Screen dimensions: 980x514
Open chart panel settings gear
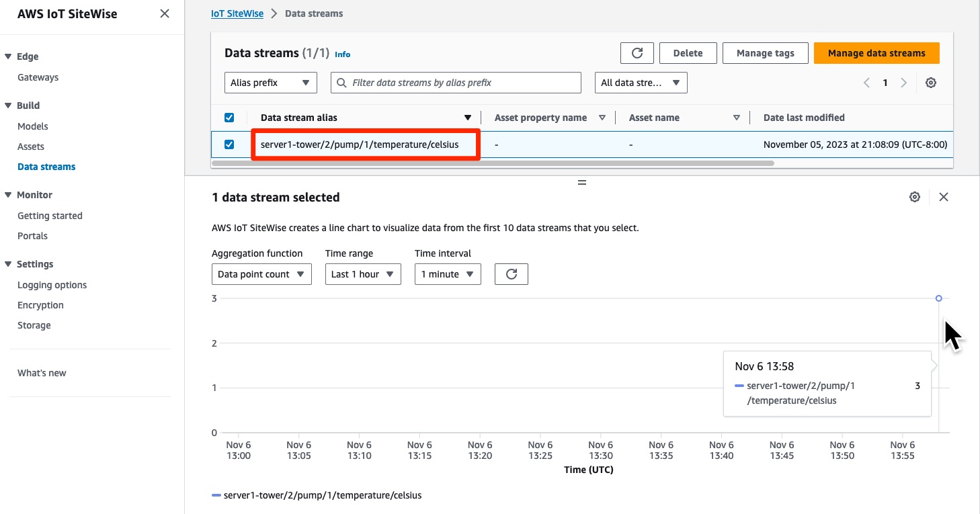click(x=914, y=197)
